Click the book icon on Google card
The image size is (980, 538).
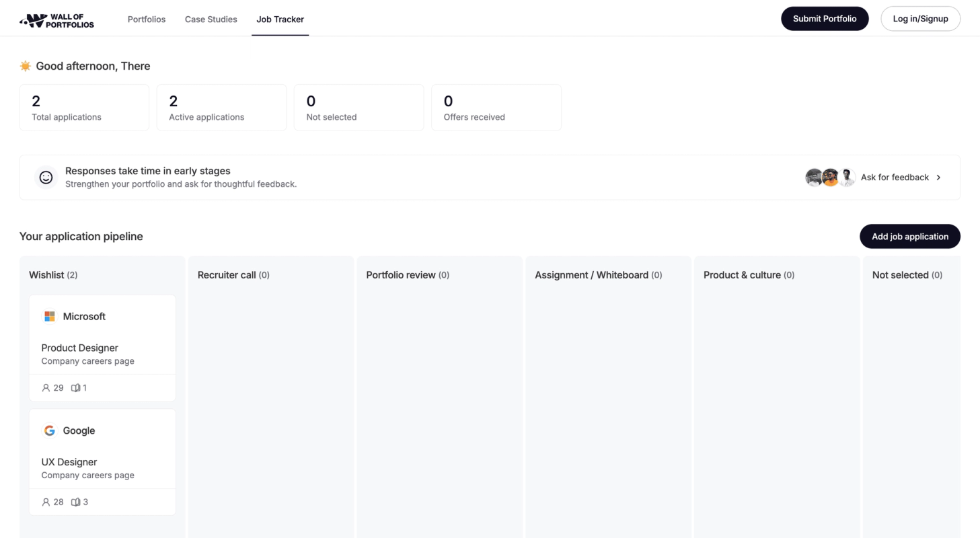pos(76,502)
